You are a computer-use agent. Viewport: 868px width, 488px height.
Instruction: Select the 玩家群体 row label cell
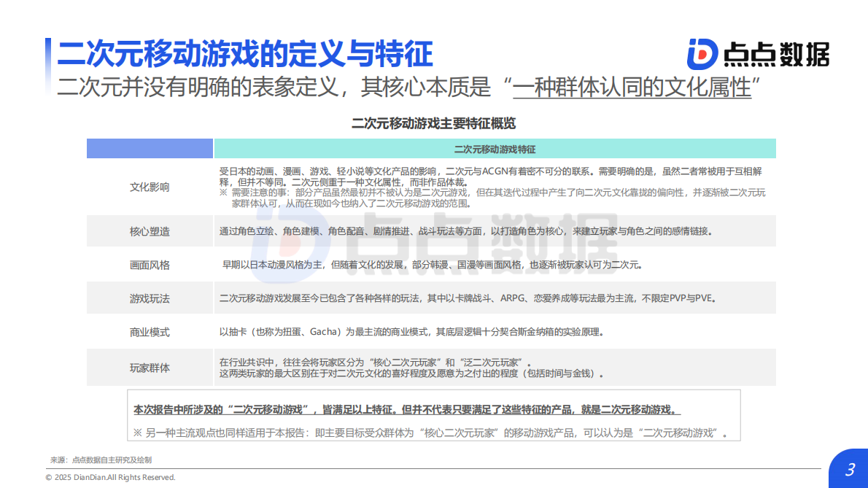point(149,366)
